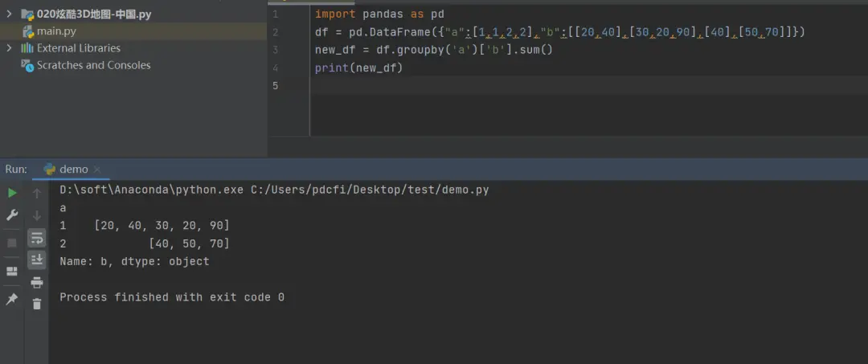Screen dimensions: 868x364
Task: Rerun the demo script with green play icon
Action: [x=12, y=193]
